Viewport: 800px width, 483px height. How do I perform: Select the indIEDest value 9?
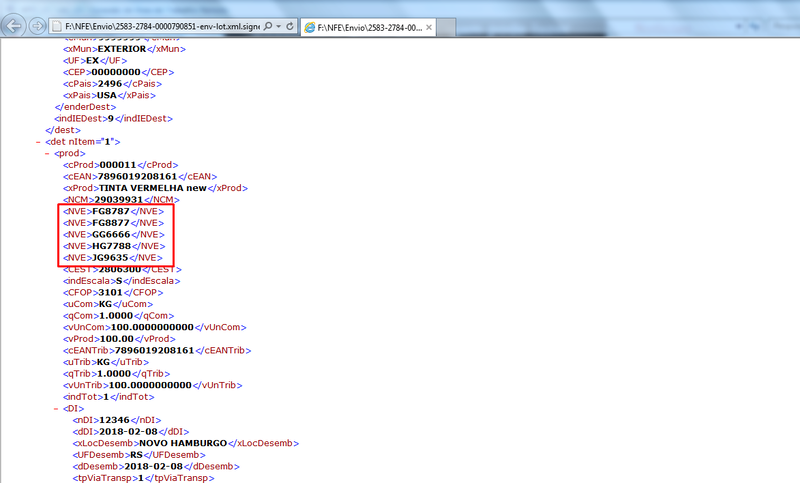(x=111, y=119)
